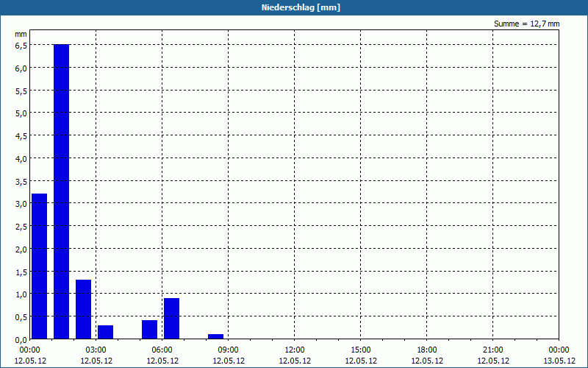Click the 3,0 y-axis value

point(21,204)
